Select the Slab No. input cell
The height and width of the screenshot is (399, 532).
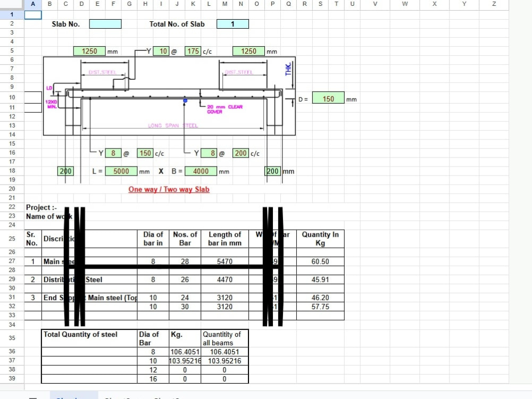coord(105,24)
